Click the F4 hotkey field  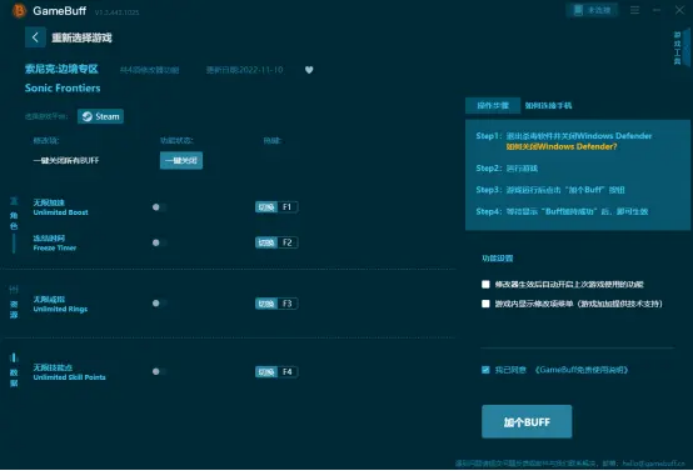pyautogui.click(x=287, y=372)
